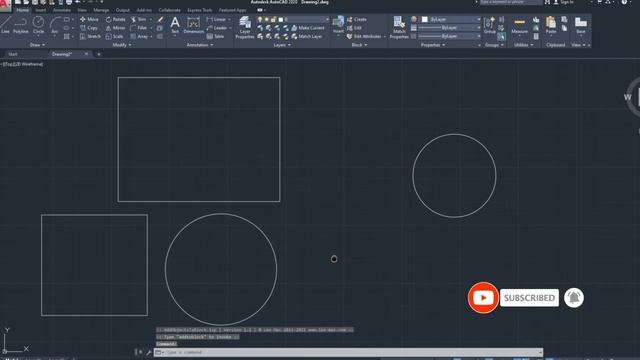The image size is (640, 360).
Task: Click the Mirror tool
Action: pyautogui.click(x=116, y=28)
